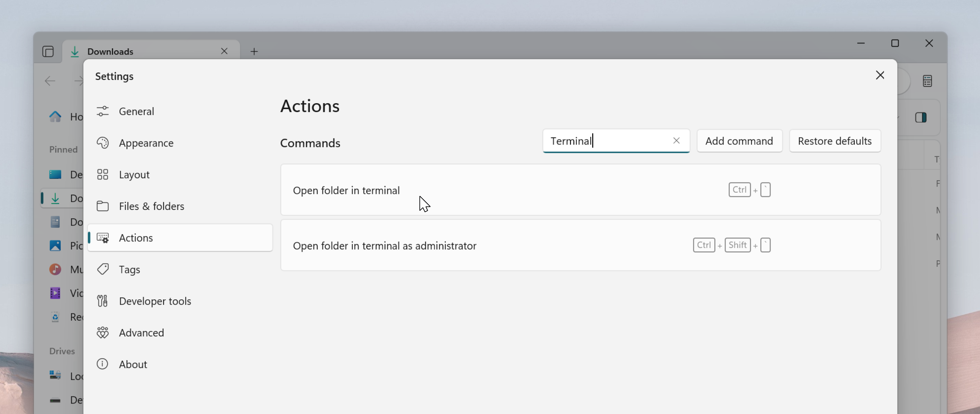The image size is (980, 414).
Task: Open the Advanced settings section
Action: click(141, 332)
